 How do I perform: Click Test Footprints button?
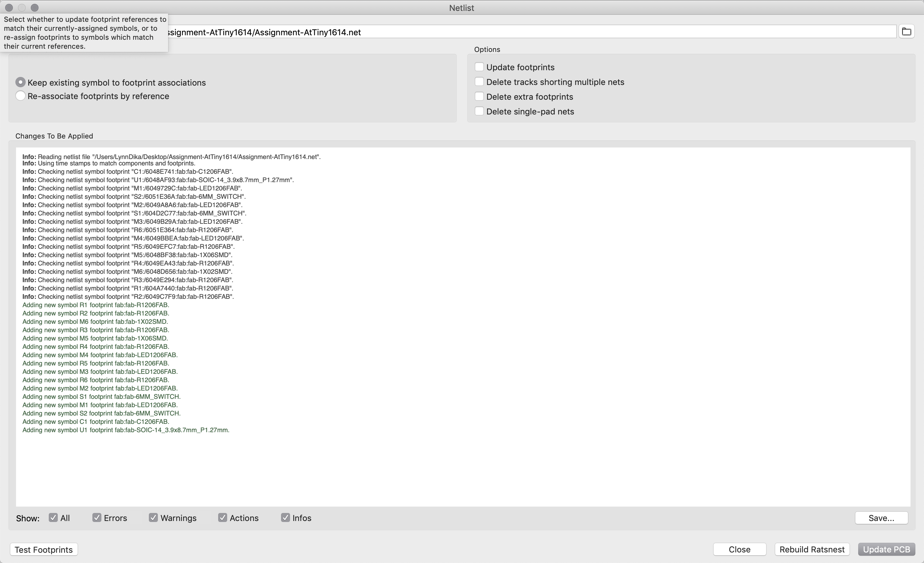point(44,550)
